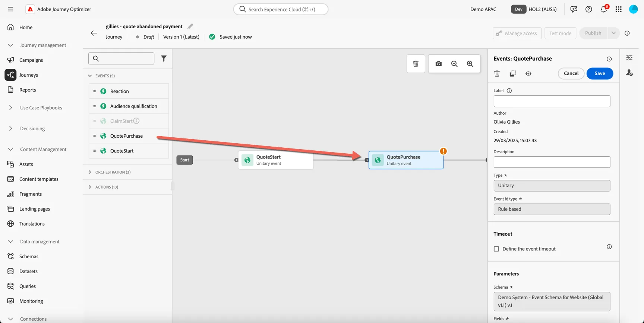Enable Define the event timeout checkbox
The height and width of the screenshot is (323, 644).
pos(496,249)
